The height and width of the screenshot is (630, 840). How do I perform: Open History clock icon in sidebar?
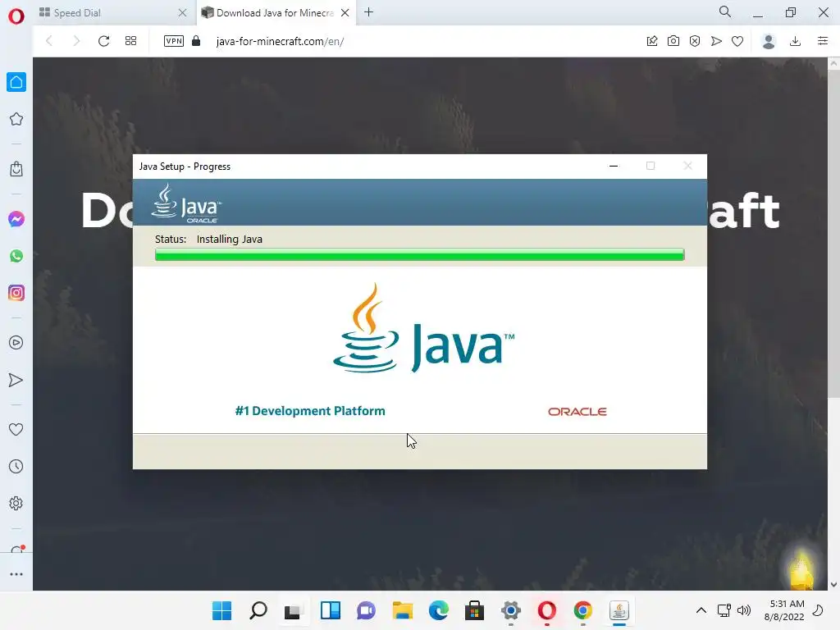click(x=16, y=467)
